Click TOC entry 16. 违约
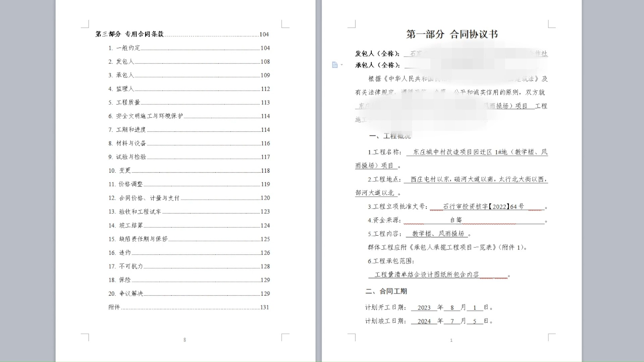 pyautogui.click(x=189, y=253)
